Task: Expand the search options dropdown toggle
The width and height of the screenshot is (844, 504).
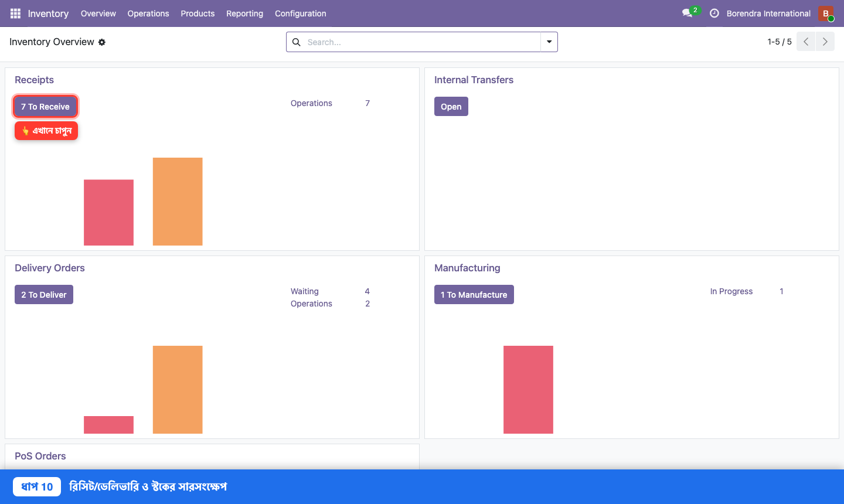Action: coord(549,42)
